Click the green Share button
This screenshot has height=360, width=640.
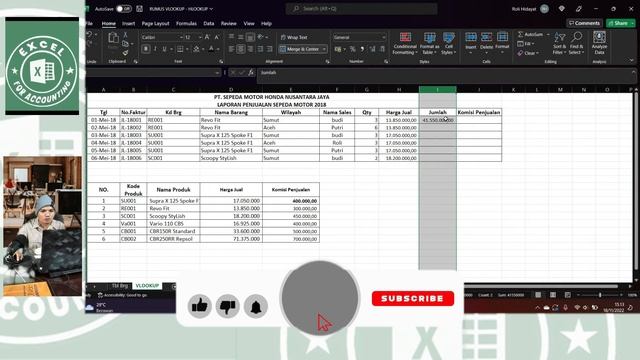click(x=620, y=23)
